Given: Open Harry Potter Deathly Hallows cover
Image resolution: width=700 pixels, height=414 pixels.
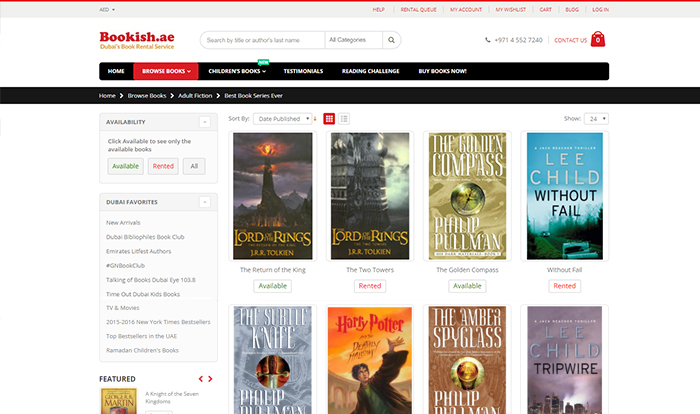Looking at the screenshot, I should pyautogui.click(x=370, y=360).
